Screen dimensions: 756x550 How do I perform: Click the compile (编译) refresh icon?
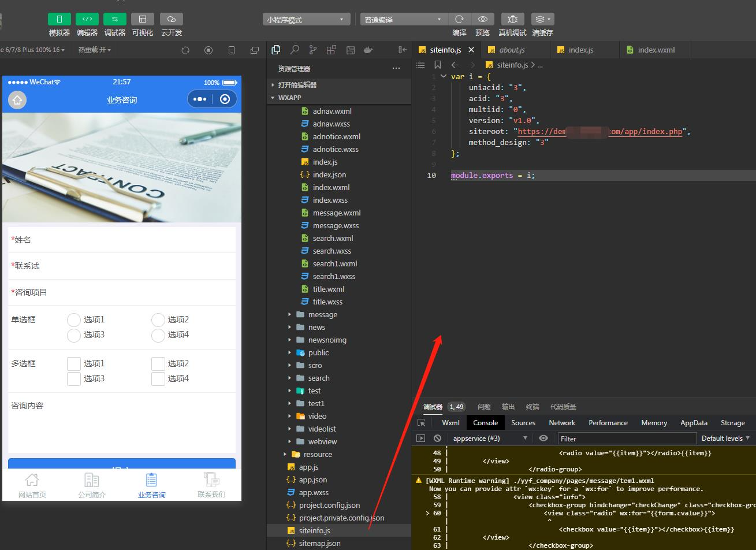point(459,19)
